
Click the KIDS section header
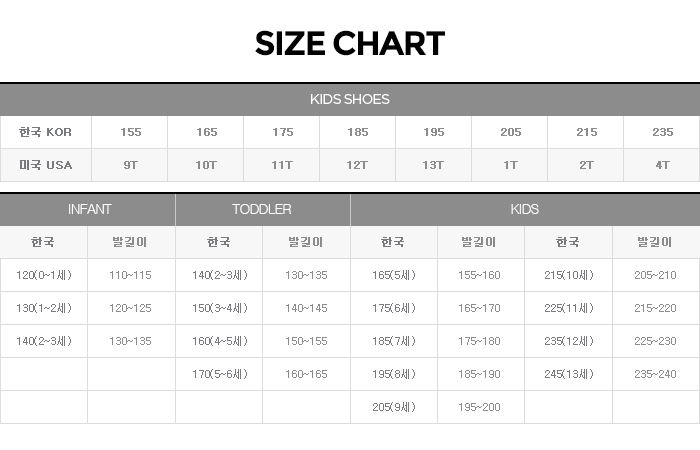tap(524, 209)
